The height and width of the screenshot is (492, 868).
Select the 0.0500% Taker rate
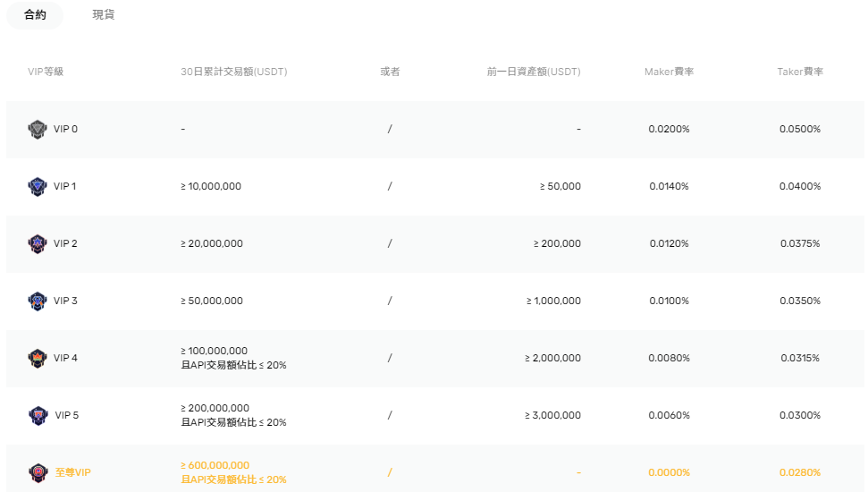coord(800,129)
